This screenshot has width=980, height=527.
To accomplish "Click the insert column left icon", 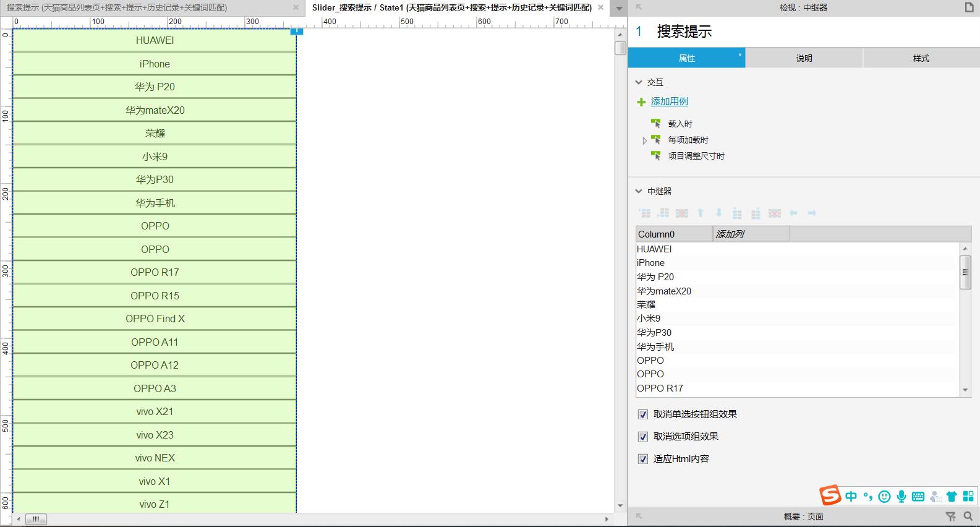I will tap(737, 213).
